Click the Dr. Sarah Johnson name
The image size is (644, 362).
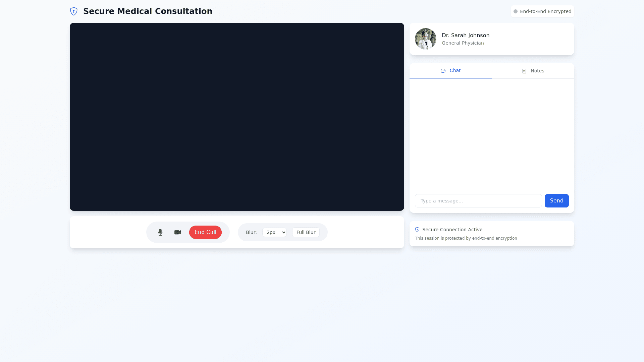(465, 35)
